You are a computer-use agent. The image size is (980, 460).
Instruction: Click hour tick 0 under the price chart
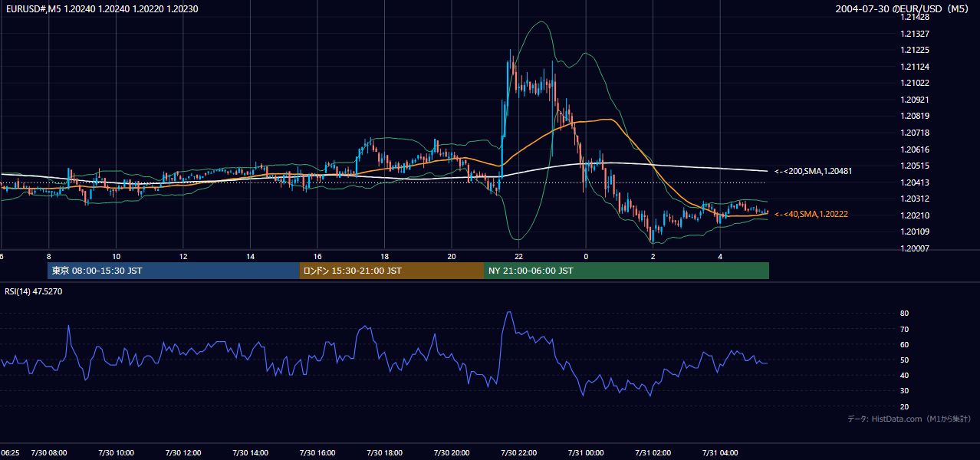point(586,256)
